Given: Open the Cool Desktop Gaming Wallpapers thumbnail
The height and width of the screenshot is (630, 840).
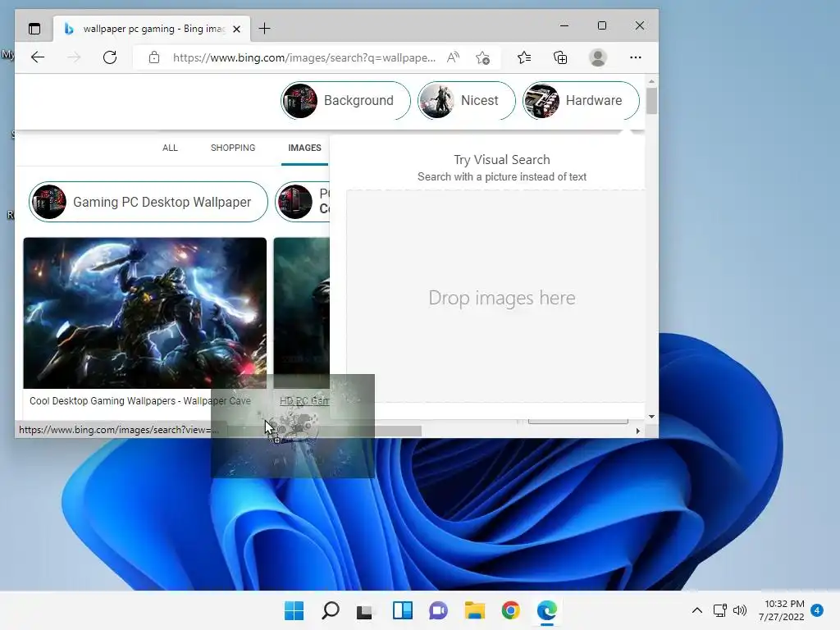Looking at the screenshot, I should [x=144, y=313].
